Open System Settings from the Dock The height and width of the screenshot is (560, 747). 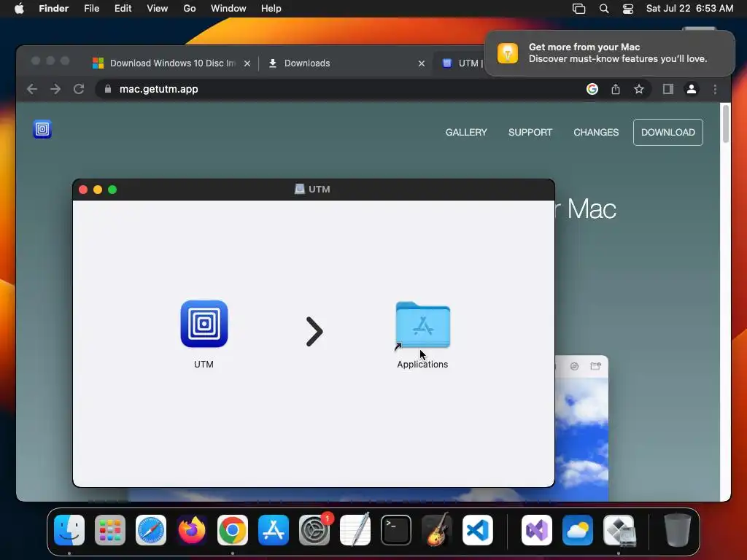point(314,530)
